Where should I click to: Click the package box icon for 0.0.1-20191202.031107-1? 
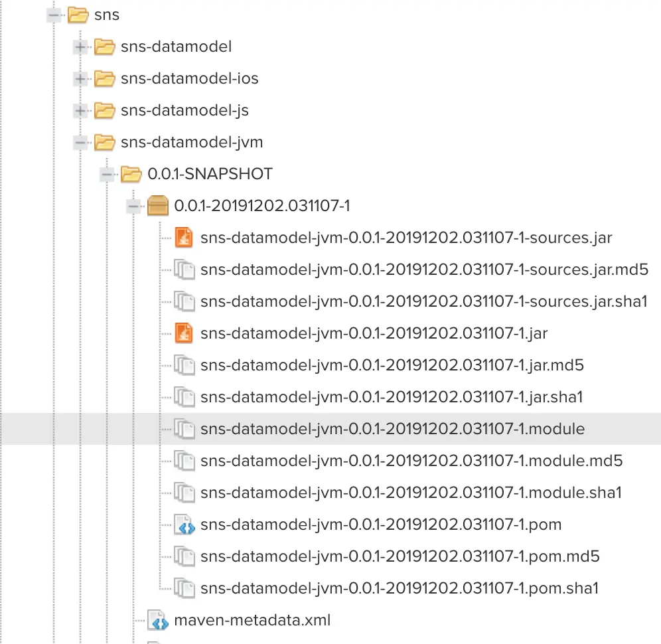click(x=158, y=206)
